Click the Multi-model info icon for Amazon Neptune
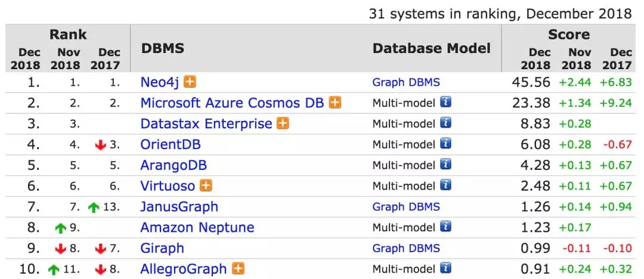Screen dimensions: 644x279 445,227
